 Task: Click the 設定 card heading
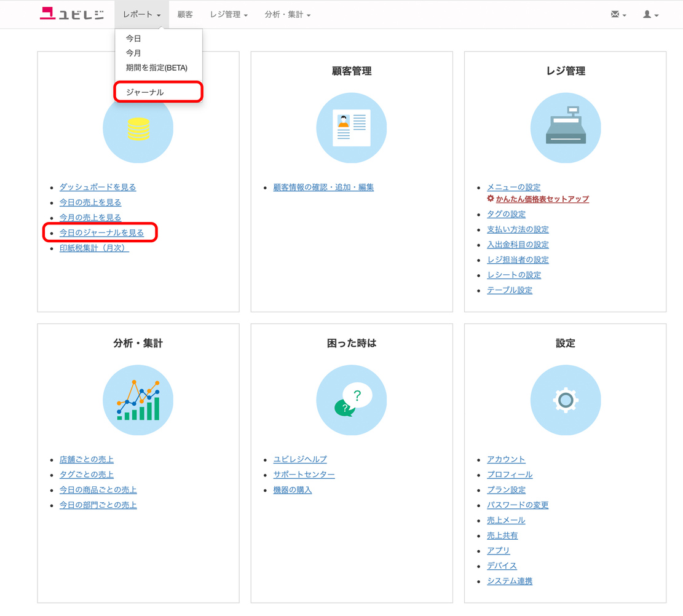[566, 343]
